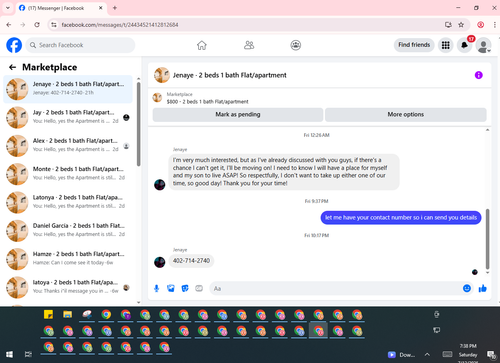500x363 pixels.
Task: Select the Messenger | Facebook tab
Action: pos(61,8)
